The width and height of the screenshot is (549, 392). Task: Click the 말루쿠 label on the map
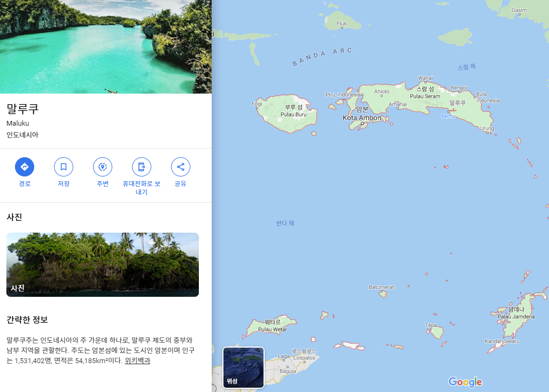tap(457, 103)
